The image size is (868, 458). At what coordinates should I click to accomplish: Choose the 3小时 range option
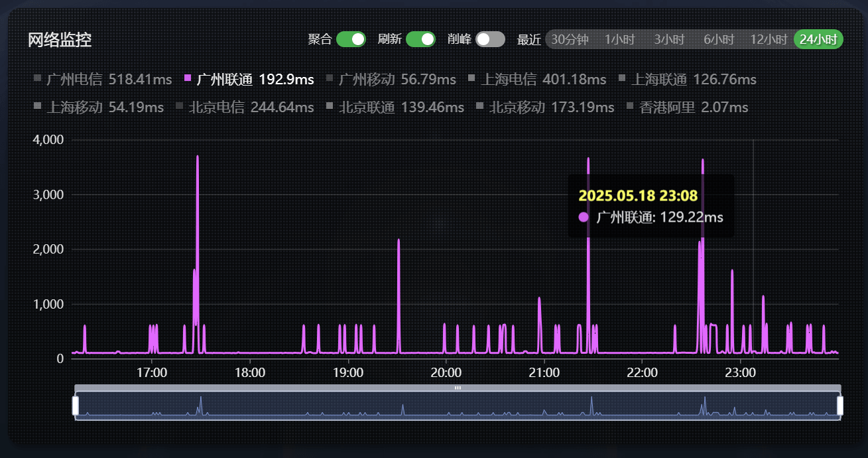tap(669, 40)
